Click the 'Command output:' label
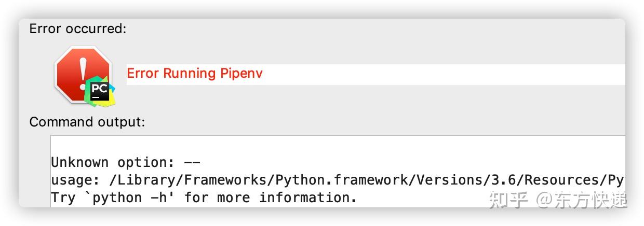 [87, 122]
